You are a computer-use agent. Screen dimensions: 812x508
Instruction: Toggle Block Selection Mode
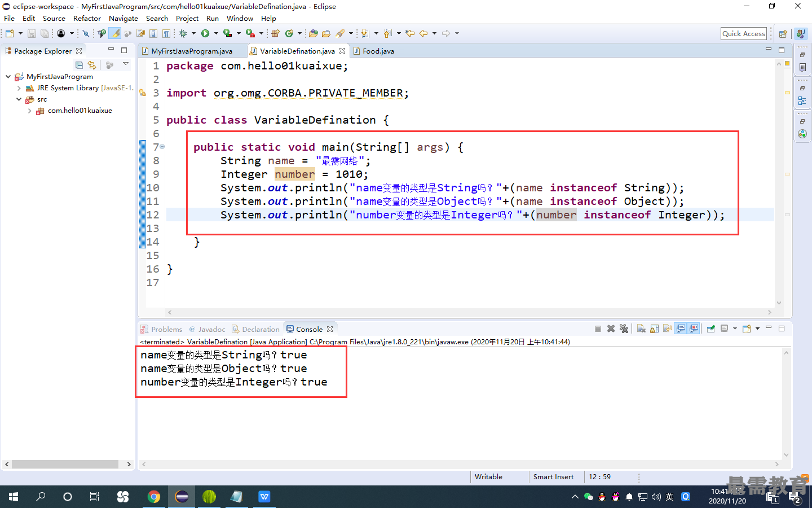[x=153, y=33]
